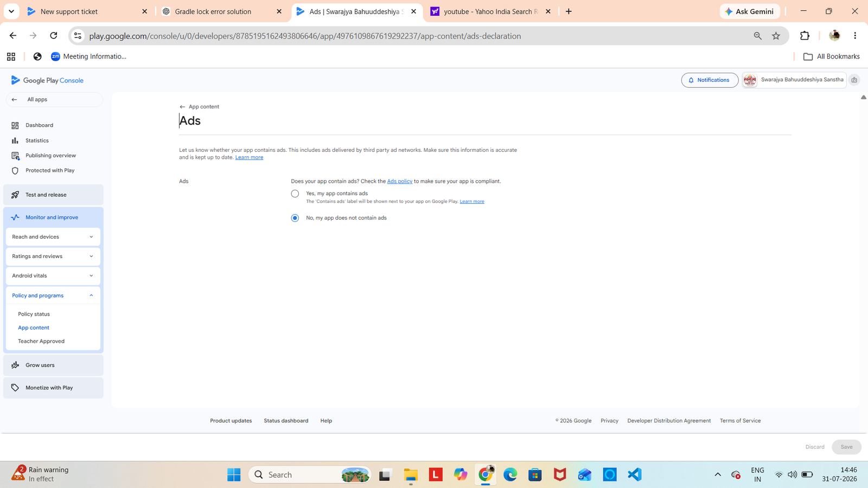Go back to App content
Screen dimensions: 868x488
tap(200, 107)
